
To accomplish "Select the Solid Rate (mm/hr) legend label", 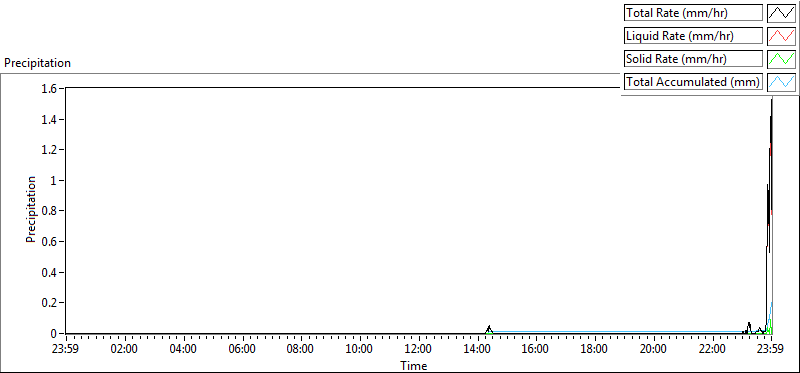I will pyautogui.click(x=693, y=59).
